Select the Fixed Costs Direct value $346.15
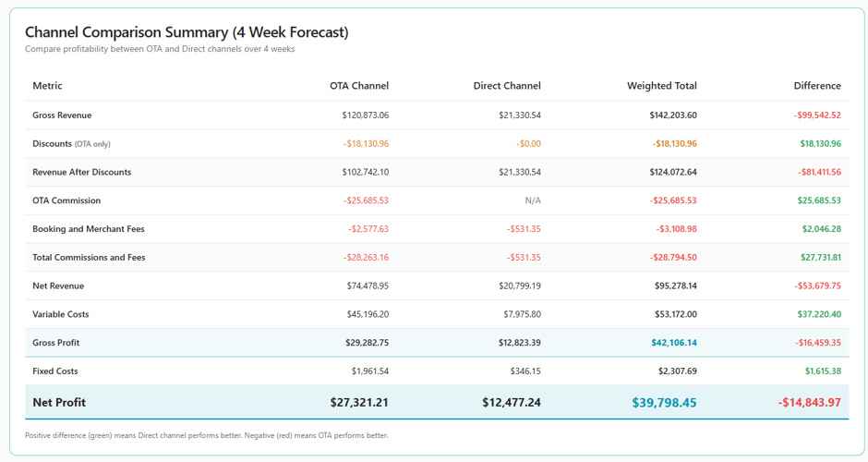The height and width of the screenshot is (462, 868). (x=524, y=371)
